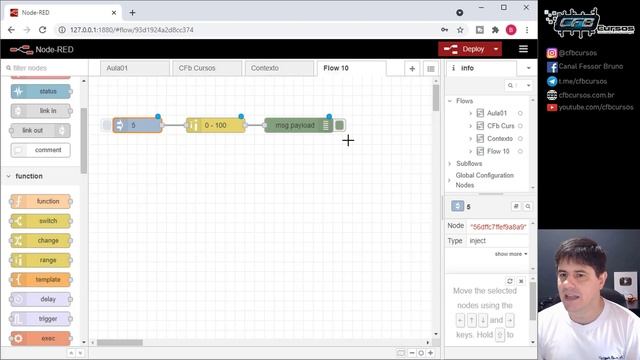Viewport: 640px width, 360px height.
Task: Refresh the tip with reload icon
Action: point(509,281)
